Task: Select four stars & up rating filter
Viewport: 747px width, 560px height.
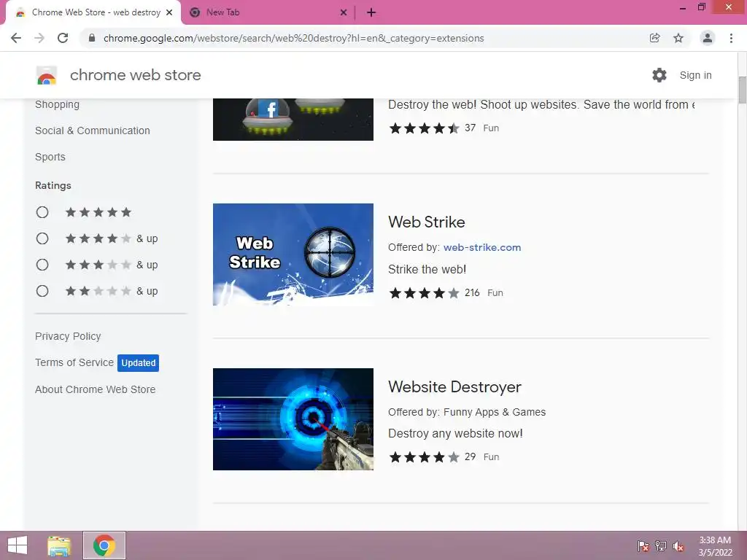Action: (42, 238)
